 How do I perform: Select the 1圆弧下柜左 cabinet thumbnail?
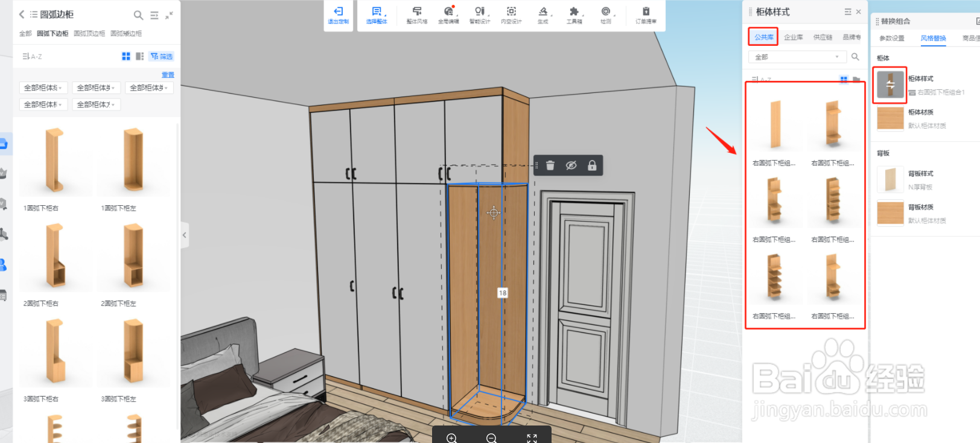(133, 161)
